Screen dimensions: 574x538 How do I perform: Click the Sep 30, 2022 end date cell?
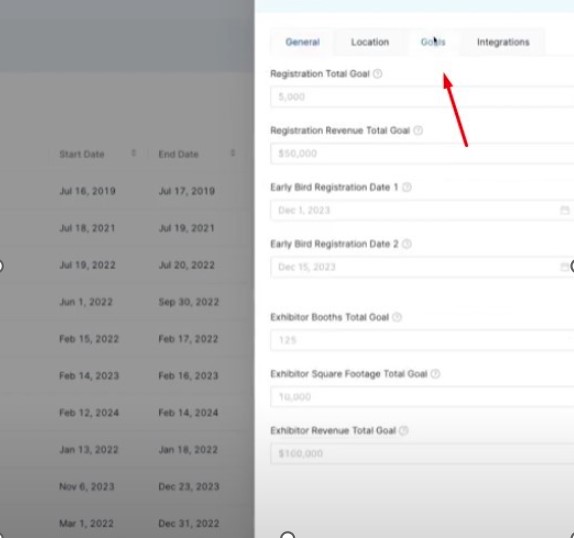pyautogui.click(x=189, y=302)
